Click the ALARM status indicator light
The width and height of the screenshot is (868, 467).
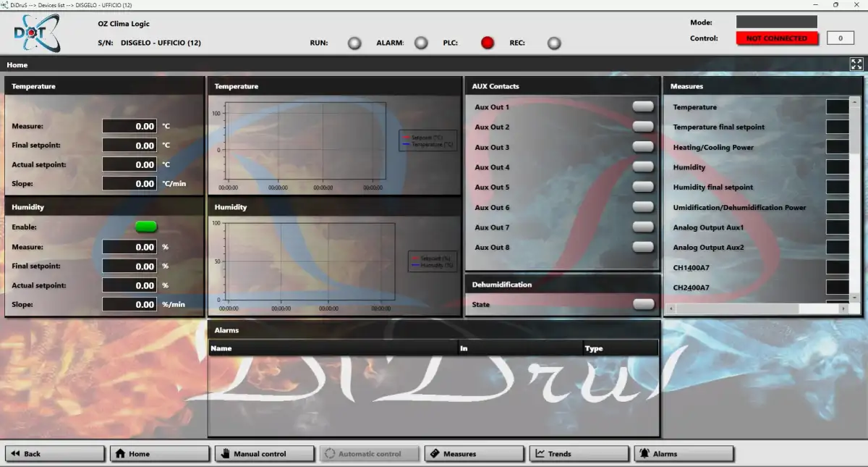pos(421,43)
